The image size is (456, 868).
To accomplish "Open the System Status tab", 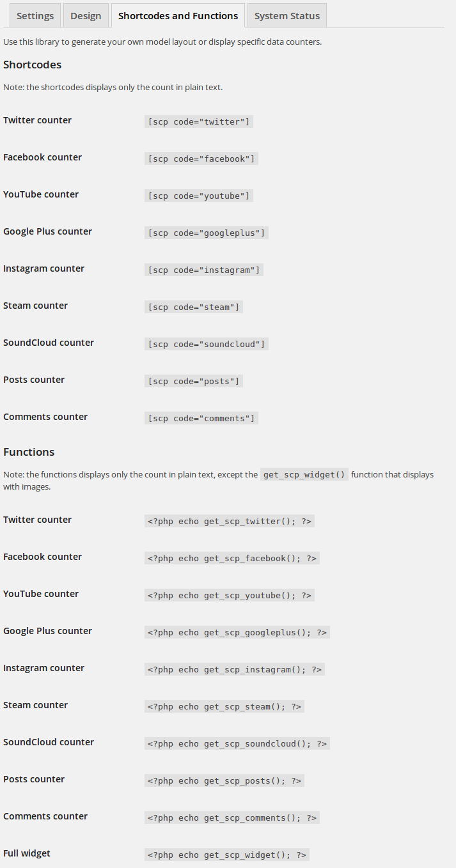I will pos(287,16).
